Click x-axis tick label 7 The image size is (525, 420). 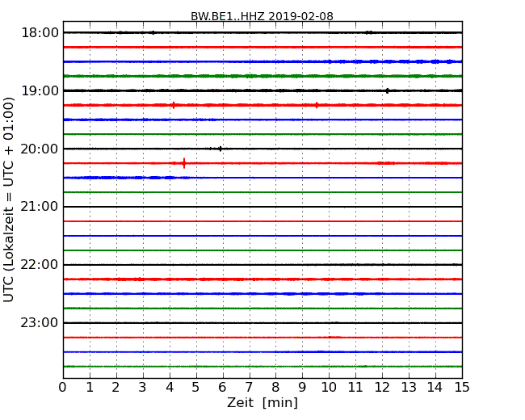point(249,387)
